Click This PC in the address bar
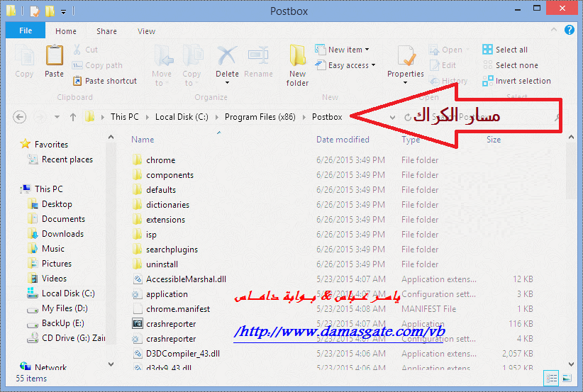583x392 pixels. (125, 117)
